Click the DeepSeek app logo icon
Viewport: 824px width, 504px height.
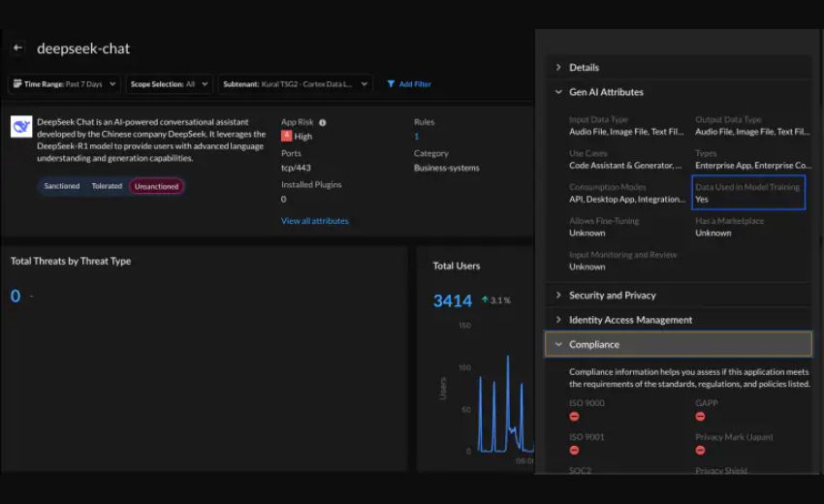point(21,127)
